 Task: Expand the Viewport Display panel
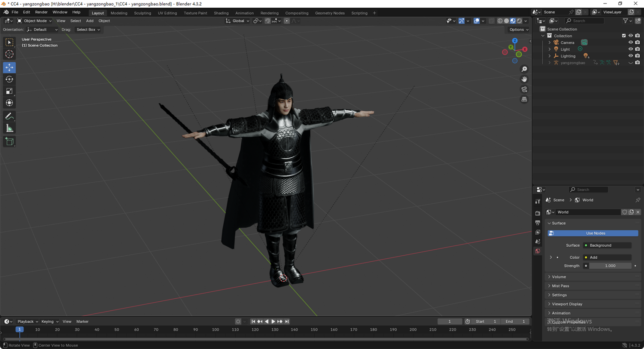592,304
